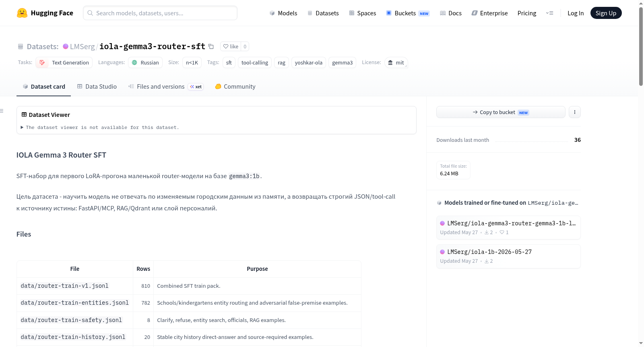Image resolution: width=644 pixels, height=347 pixels.
Task: Click the 810 rows value
Action: (146, 286)
